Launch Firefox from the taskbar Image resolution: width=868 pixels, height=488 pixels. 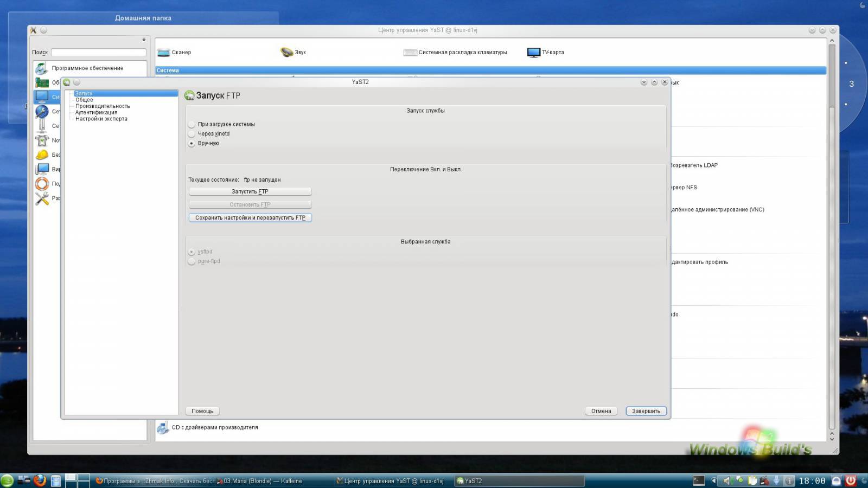[x=40, y=480]
